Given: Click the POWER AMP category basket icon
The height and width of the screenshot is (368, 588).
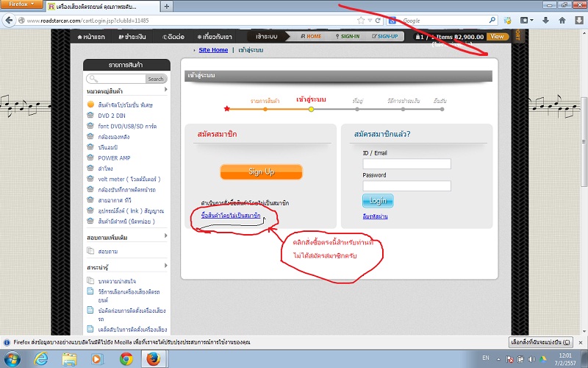Looking at the screenshot, I should click(90, 158).
